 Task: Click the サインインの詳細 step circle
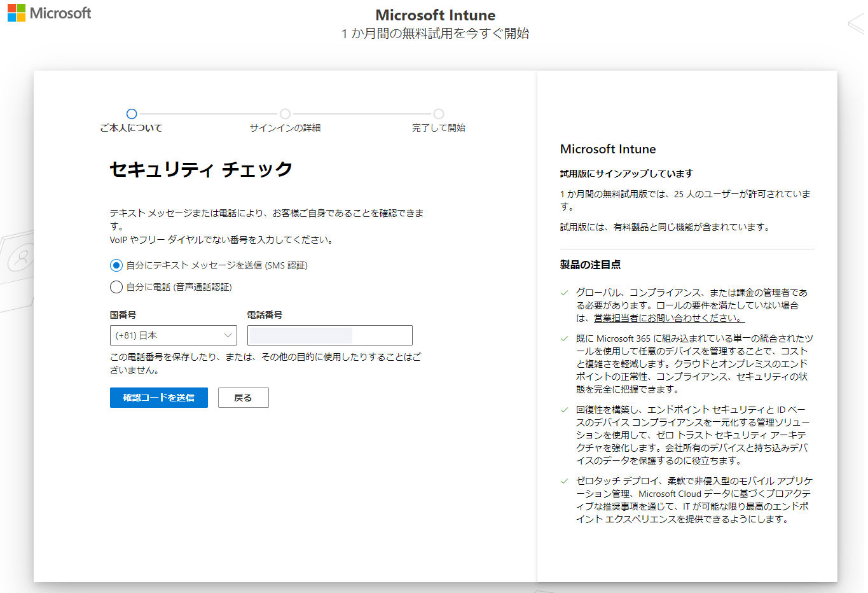(x=285, y=114)
